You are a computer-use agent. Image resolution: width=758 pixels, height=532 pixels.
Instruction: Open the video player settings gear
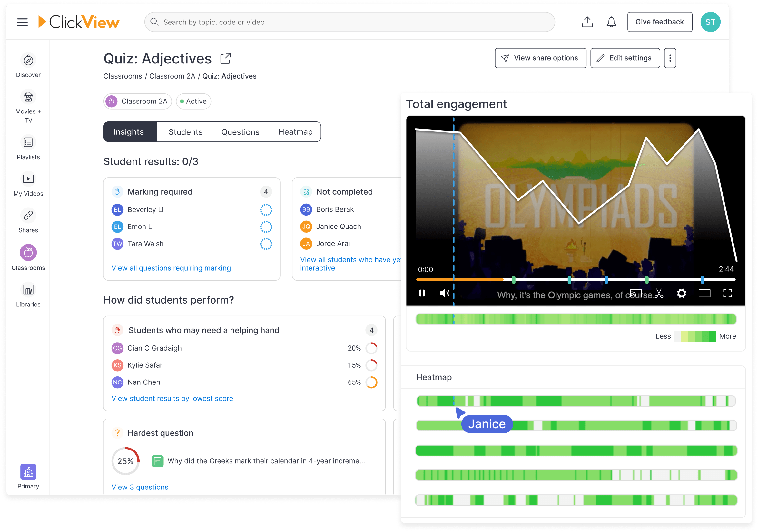681,293
